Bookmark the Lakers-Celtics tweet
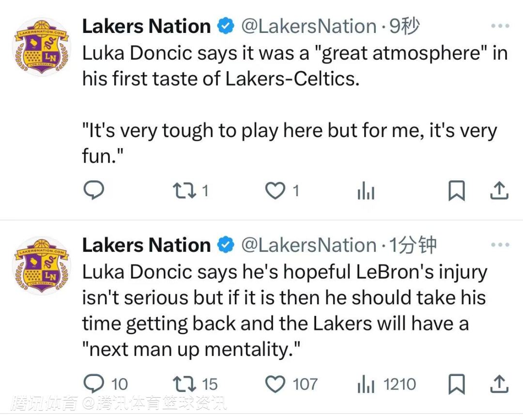The width and height of the screenshot is (523, 420). [x=456, y=191]
